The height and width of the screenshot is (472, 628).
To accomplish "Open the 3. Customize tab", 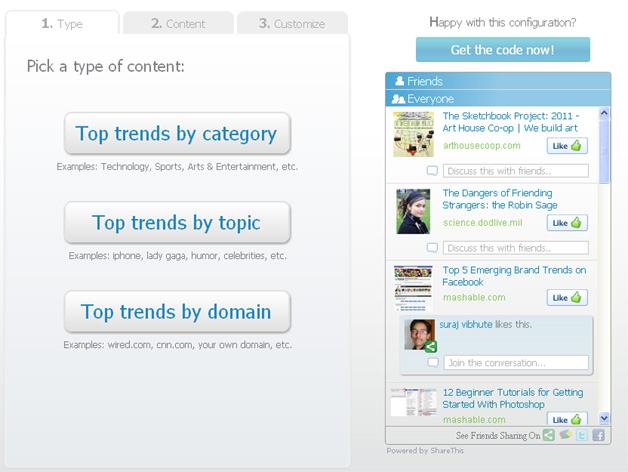I will point(292,23).
